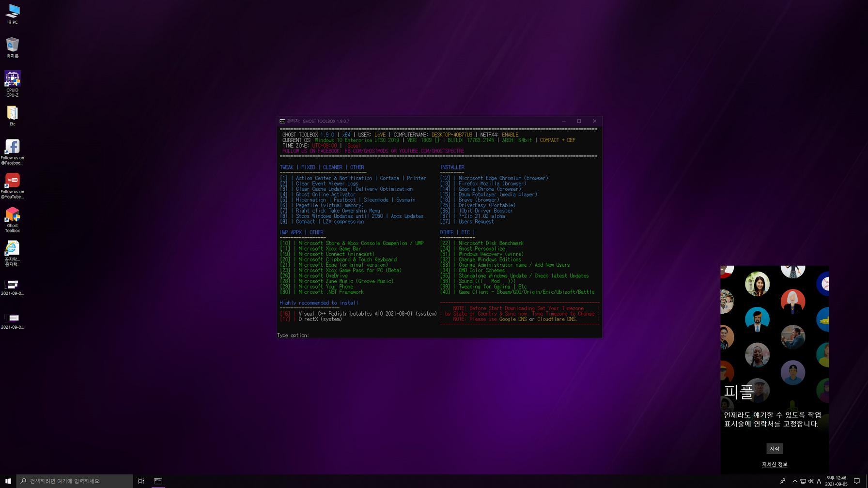Click the Highly recommended to install heading
Viewport: 868px width, 488px height.
tap(319, 303)
